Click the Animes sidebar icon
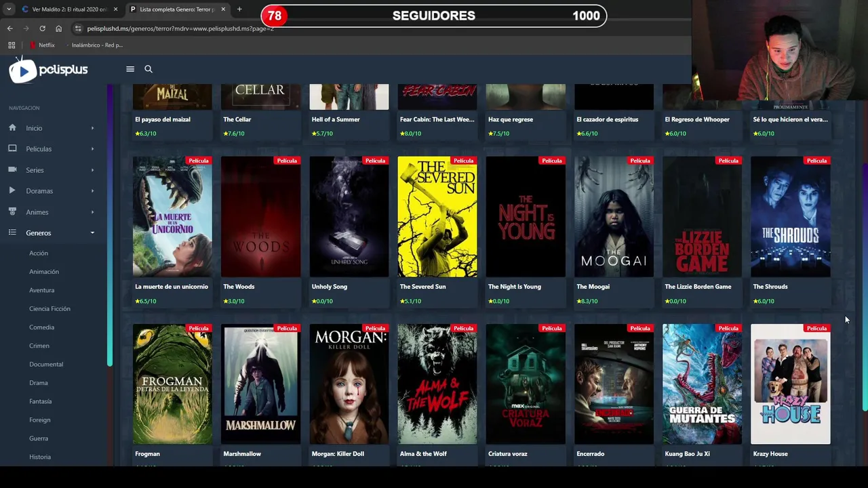Screen dimensions: 868x488 pos(12,211)
